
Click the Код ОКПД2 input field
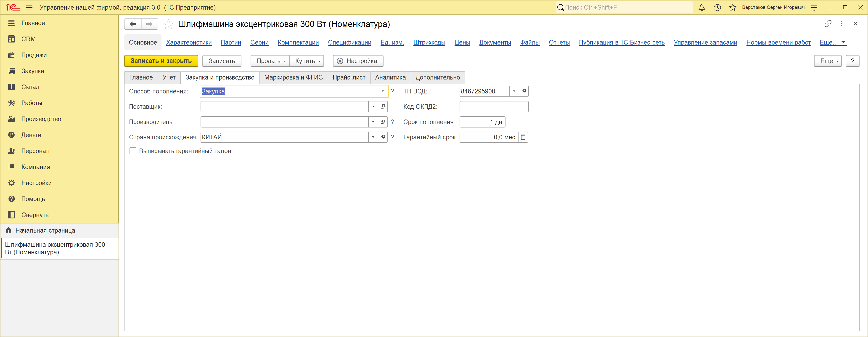[x=494, y=106]
